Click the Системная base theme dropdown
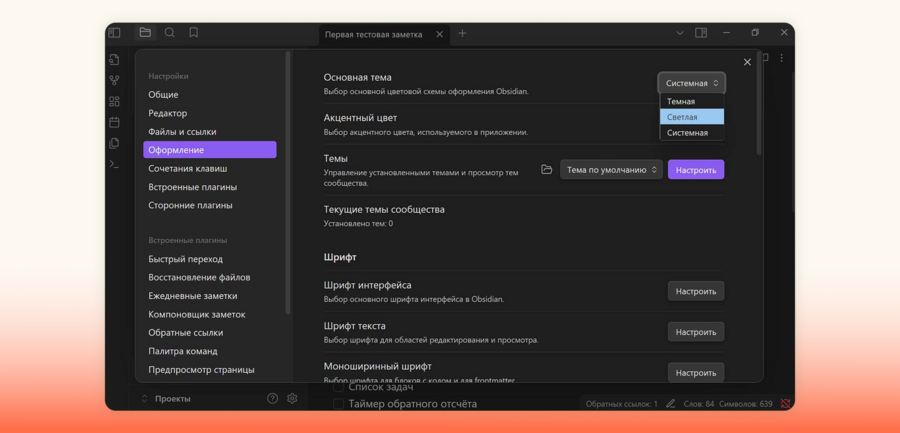This screenshot has height=433, width=900. [x=692, y=83]
